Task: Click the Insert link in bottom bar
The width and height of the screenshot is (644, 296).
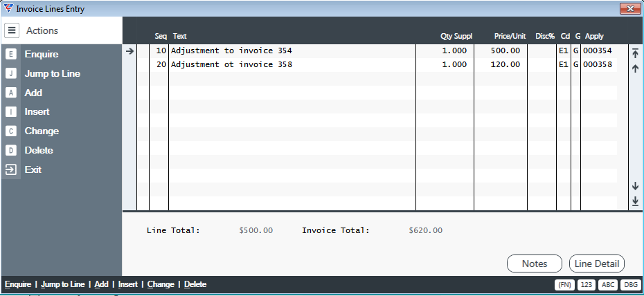Action: pos(128,284)
